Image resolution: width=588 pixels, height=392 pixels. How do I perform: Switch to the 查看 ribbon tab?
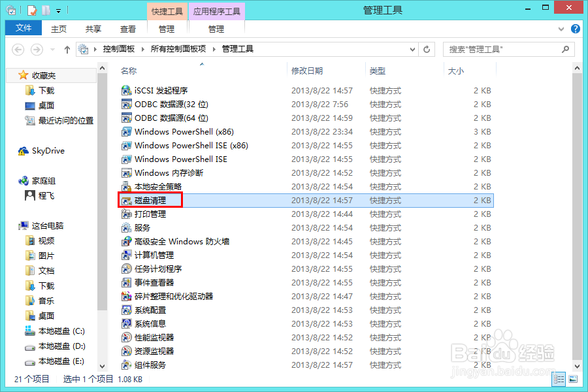point(127,29)
